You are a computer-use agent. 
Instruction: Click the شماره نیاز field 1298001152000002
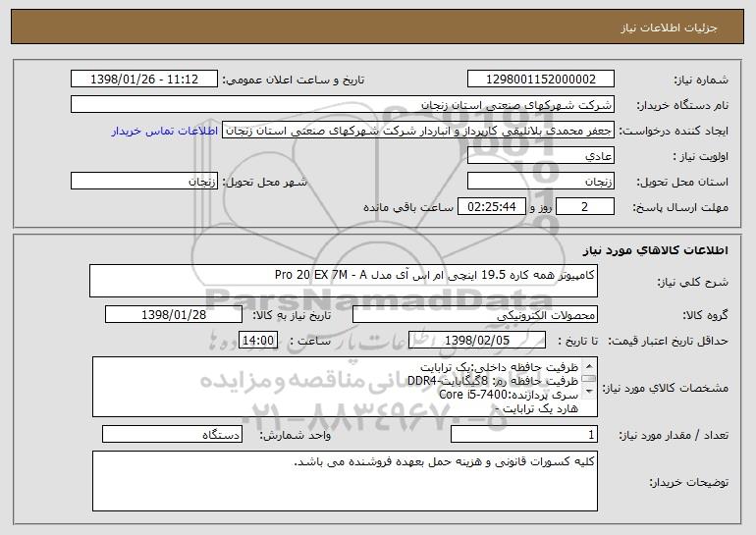pyautogui.click(x=540, y=80)
